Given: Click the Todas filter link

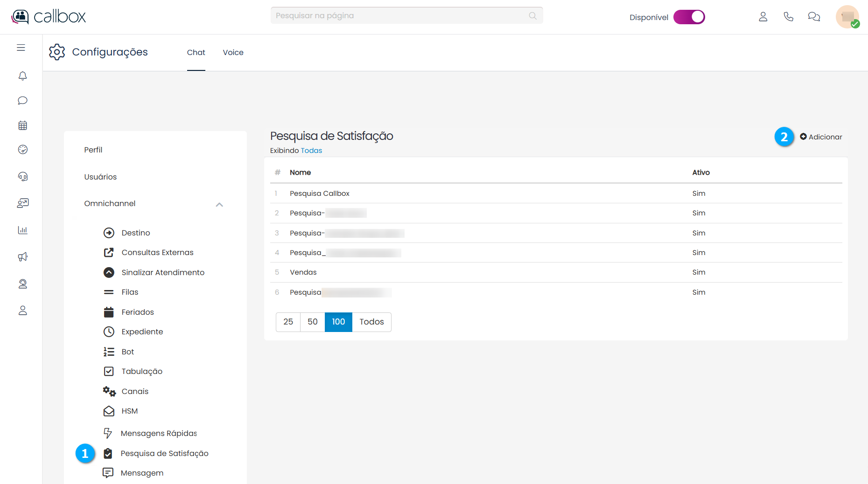Looking at the screenshot, I should click(311, 151).
